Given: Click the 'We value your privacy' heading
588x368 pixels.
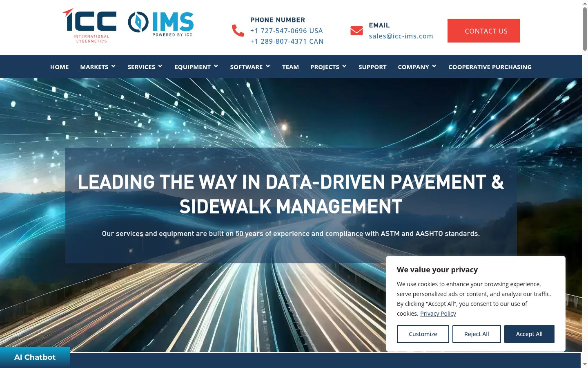Looking at the screenshot, I should (437, 269).
